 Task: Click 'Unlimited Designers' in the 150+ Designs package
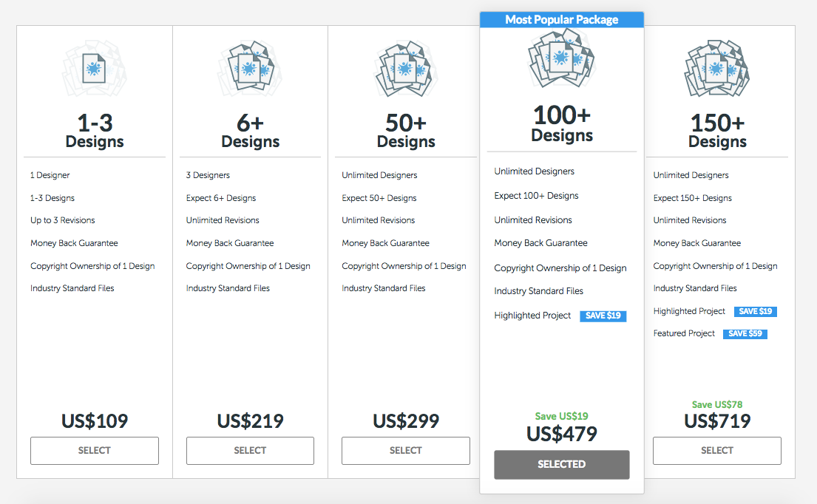[x=691, y=175]
